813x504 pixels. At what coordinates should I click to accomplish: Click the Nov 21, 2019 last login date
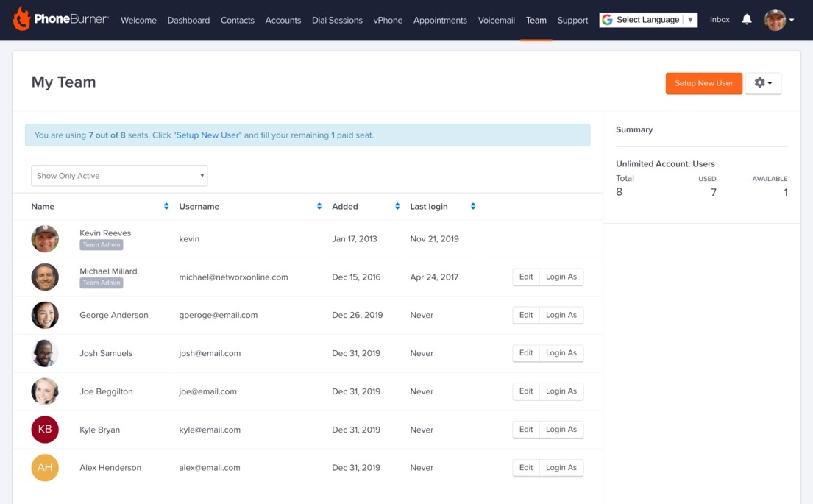coord(435,239)
